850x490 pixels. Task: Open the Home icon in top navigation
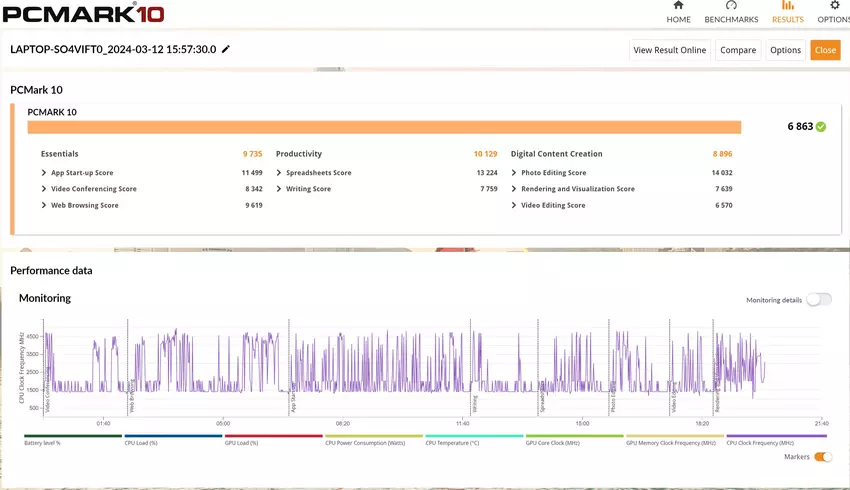coord(678,6)
